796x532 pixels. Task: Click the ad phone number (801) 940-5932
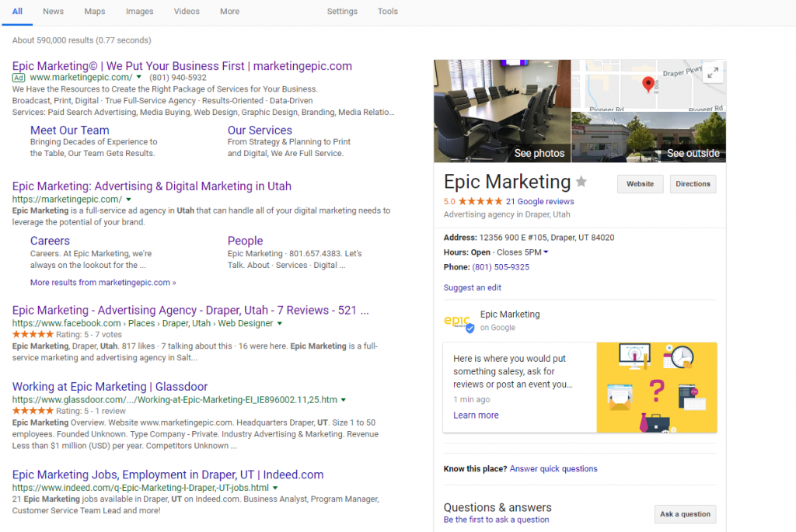178,78
